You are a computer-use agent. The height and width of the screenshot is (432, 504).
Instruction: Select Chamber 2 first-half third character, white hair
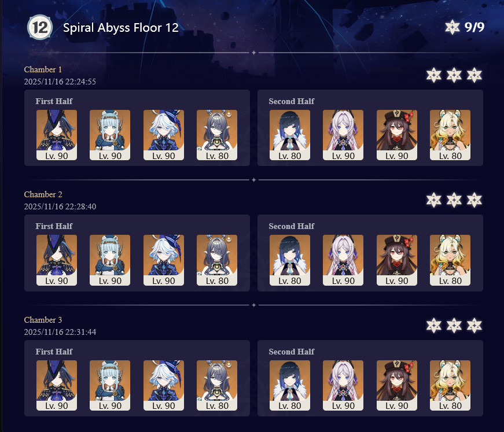point(164,260)
